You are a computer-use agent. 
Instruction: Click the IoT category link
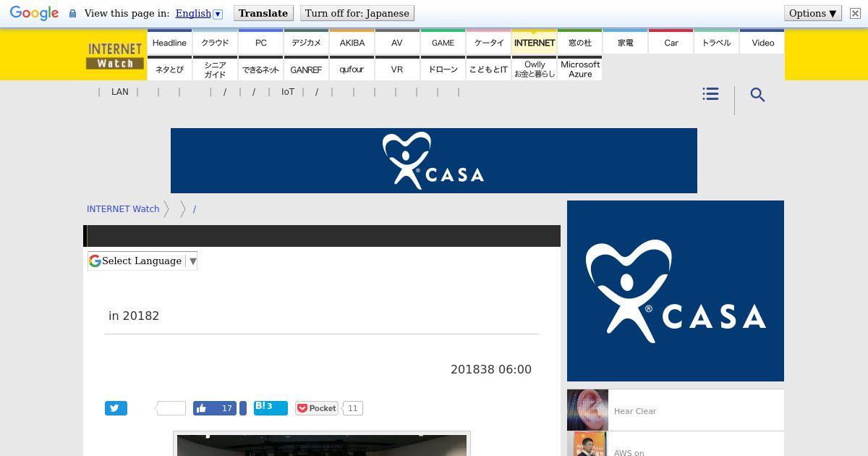point(288,92)
